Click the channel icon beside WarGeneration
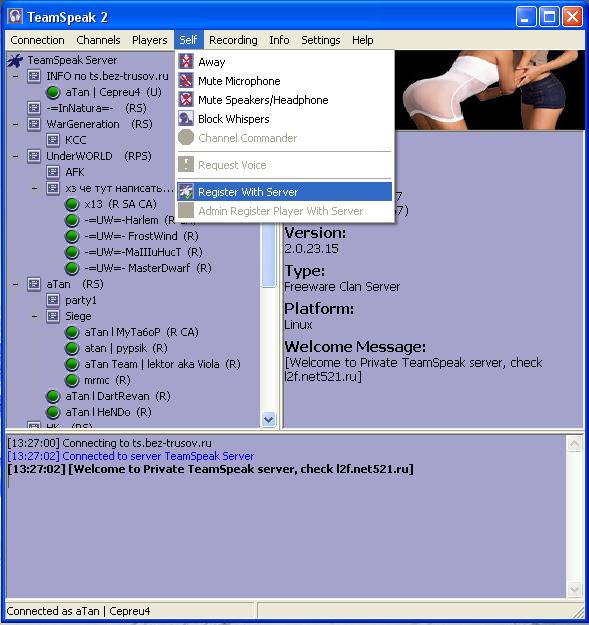The height and width of the screenshot is (625, 589). (34, 124)
